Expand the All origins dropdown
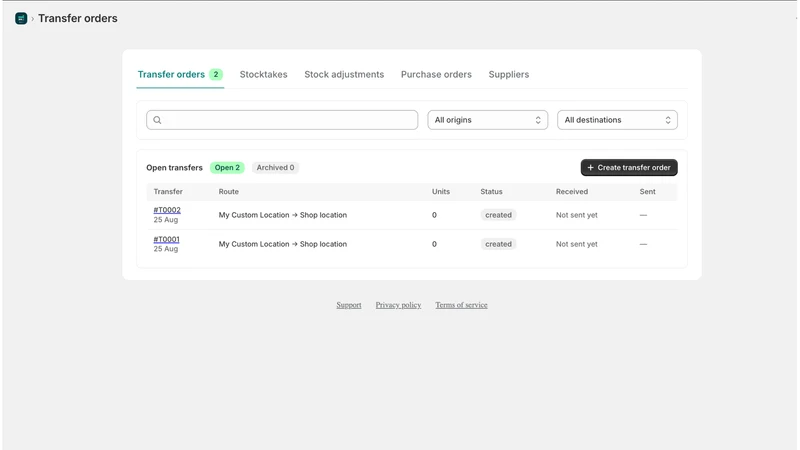800x450 pixels. (x=488, y=120)
